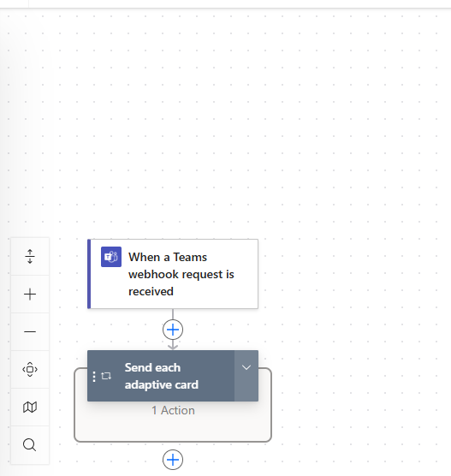Click the '1 Action' label
The height and width of the screenshot is (476, 451).
coord(173,410)
